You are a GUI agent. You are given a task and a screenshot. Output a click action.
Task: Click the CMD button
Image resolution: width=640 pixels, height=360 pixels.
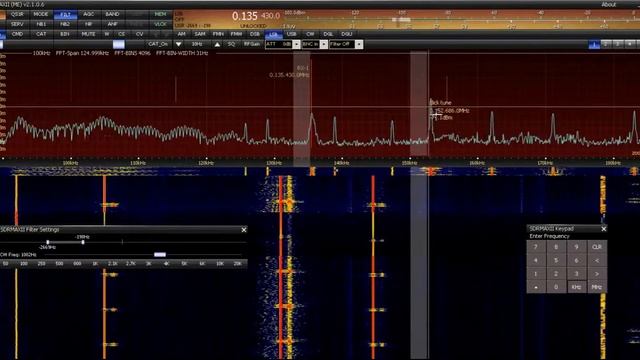[17, 34]
